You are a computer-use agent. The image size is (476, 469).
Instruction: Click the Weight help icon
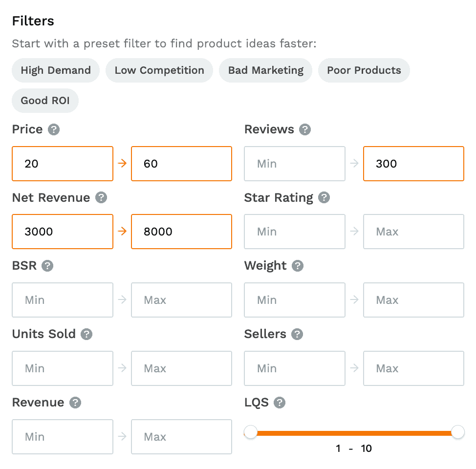(298, 266)
